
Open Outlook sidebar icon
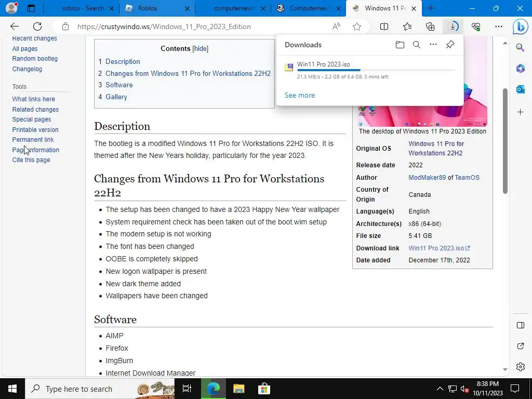(520, 89)
